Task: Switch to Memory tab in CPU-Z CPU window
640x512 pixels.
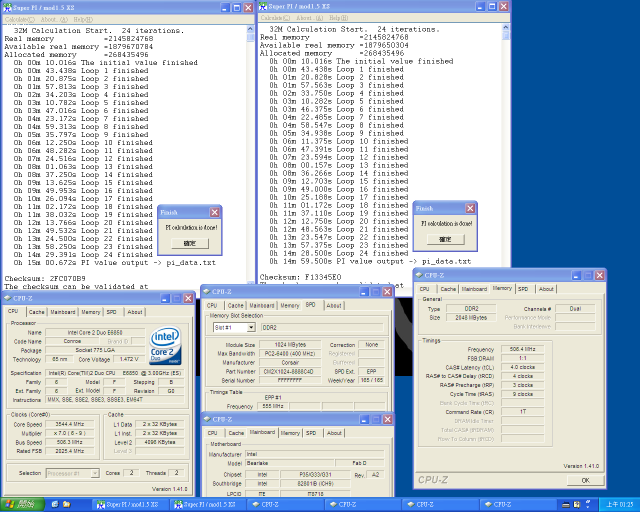Action: click(x=91, y=312)
